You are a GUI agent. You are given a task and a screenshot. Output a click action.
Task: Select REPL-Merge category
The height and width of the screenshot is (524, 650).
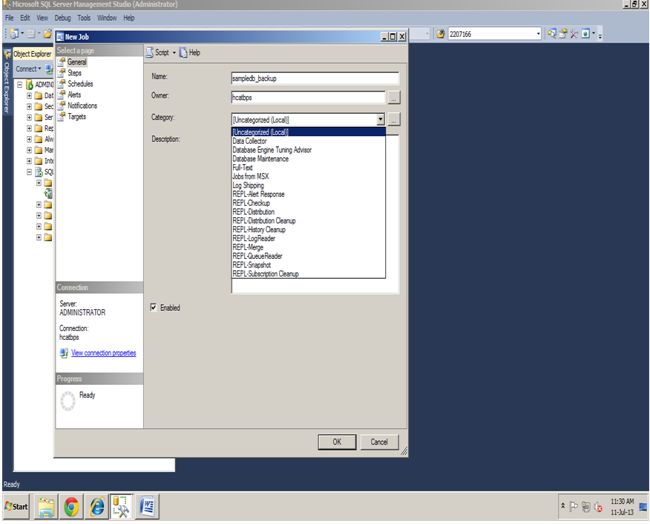click(x=308, y=247)
